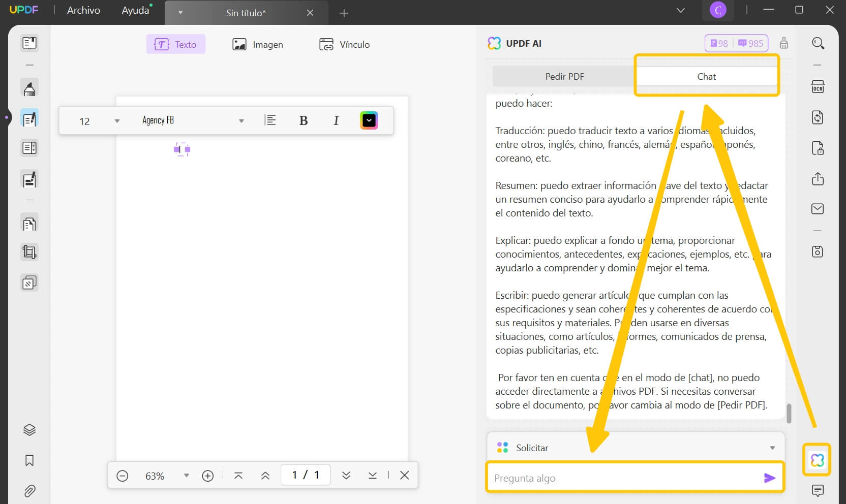846x504 pixels.
Task: Open the Convert PDF tool
Action: pyautogui.click(x=818, y=117)
